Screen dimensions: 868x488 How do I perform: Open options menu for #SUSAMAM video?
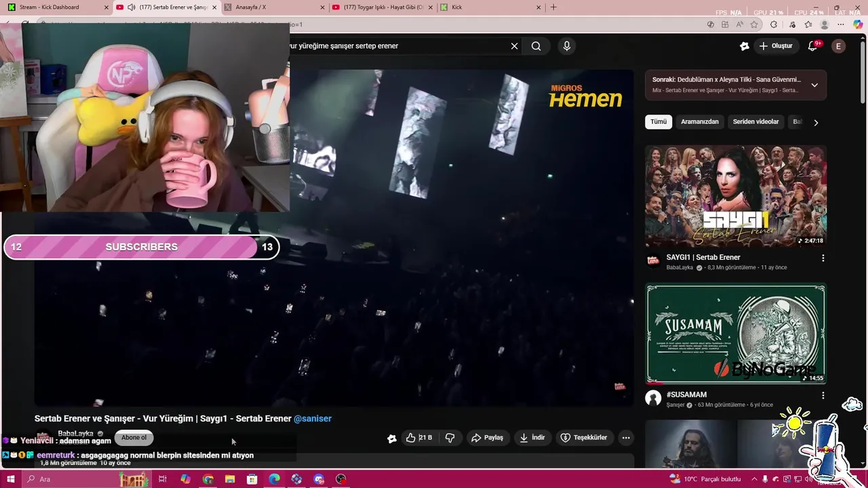[x=823, y=395]
